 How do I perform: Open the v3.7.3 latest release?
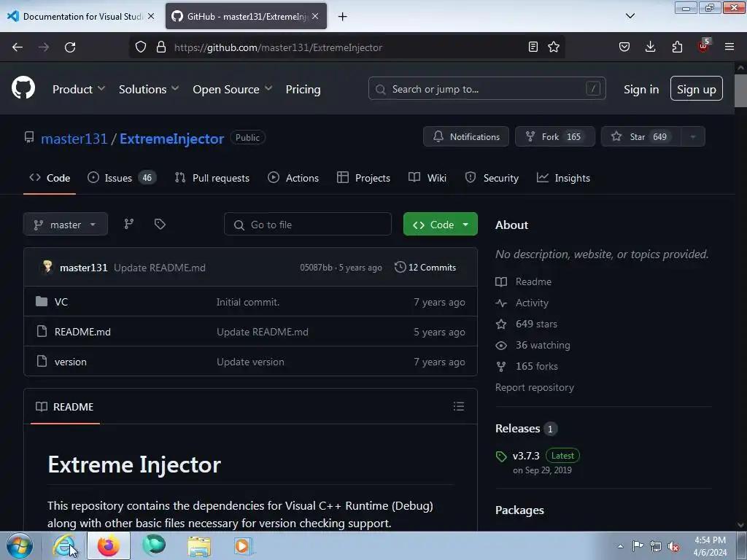(526, 456)
